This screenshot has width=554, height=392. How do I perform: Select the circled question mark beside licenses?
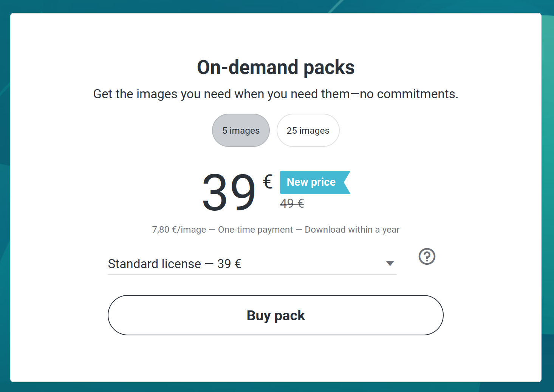pos(427,257)
